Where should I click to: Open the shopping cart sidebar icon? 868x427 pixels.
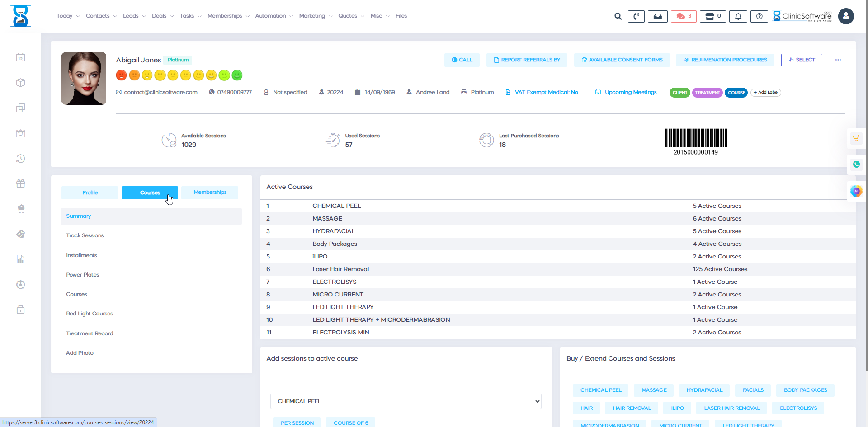tap(20, 209)
